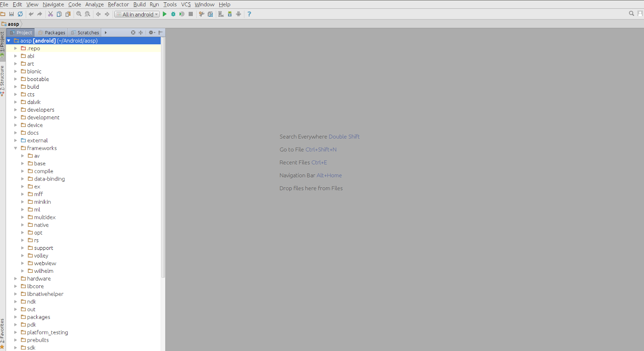The height and width of the screenshot is (351, 644).
Task: Click the Replace icon next to Find
Action: [x=87, y=14]
